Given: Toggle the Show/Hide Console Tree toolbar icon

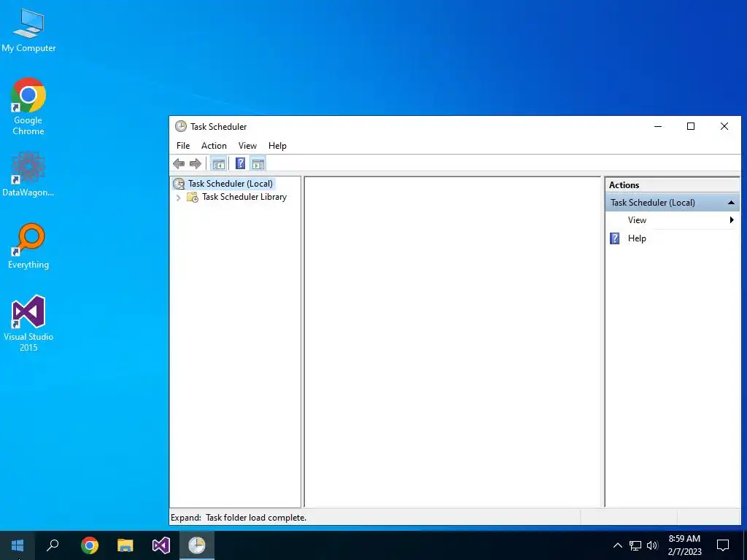Looking at the screenshot, I should tap(219, 164).
